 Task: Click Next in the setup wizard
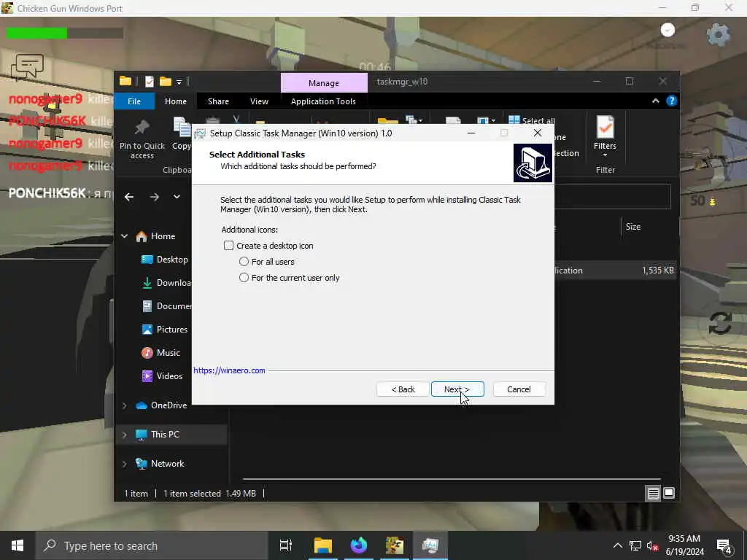click(x=457, y=389)
